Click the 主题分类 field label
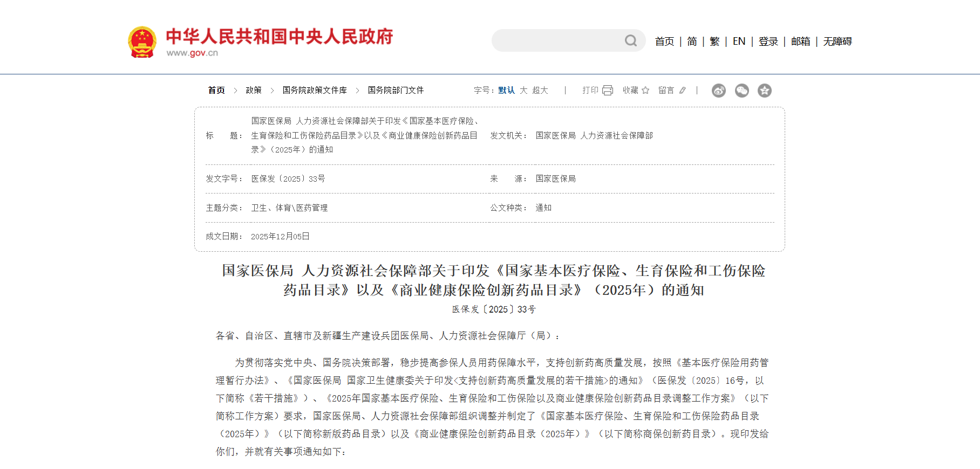 point(224,208)
